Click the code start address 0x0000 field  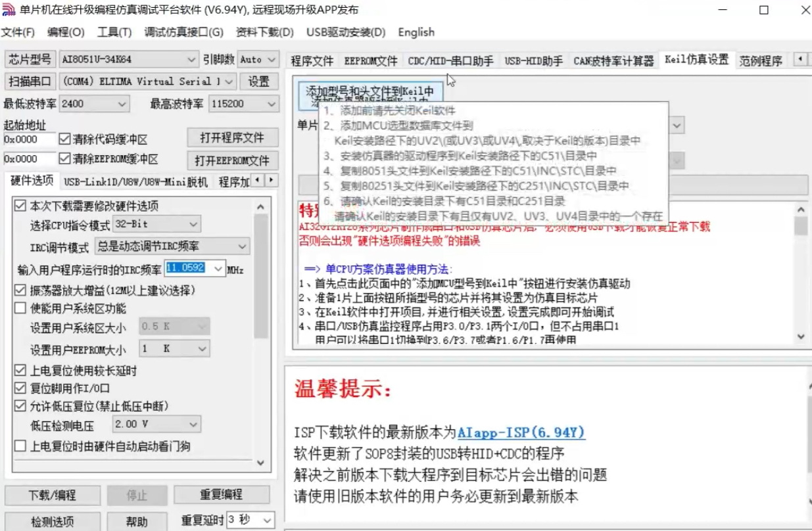click(x=30, y=139)
